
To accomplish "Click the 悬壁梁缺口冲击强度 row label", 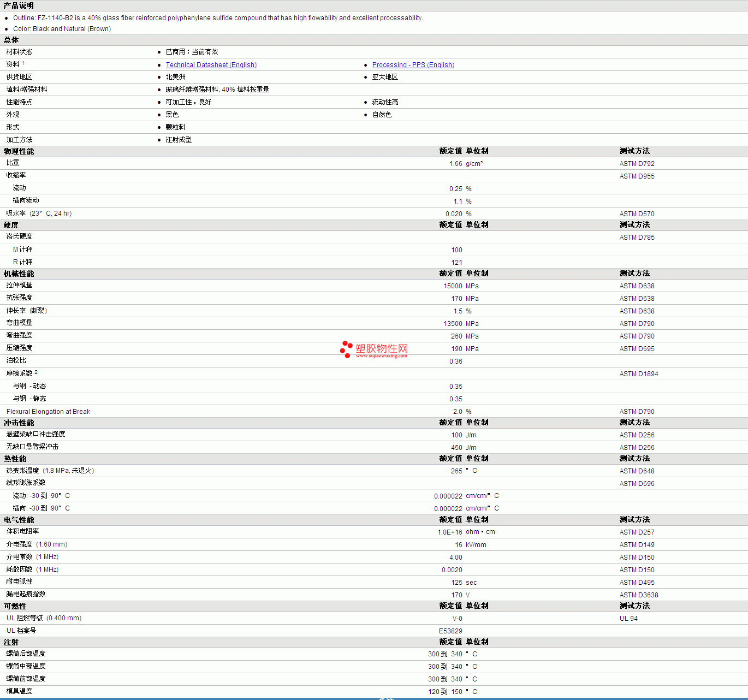I will tap(35, 434).
